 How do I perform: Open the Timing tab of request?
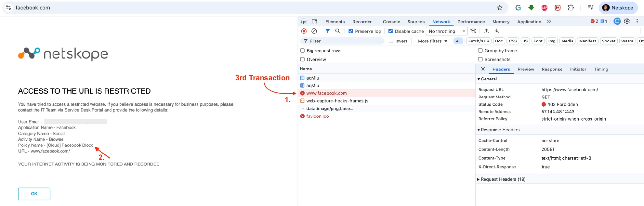click(601, 69)
